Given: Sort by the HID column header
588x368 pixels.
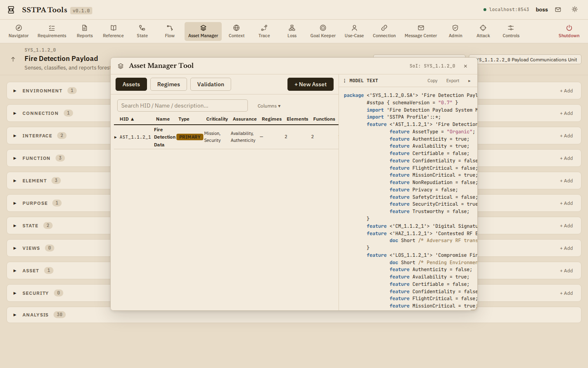Looking at the screenshot, I should tap(127, 119).
